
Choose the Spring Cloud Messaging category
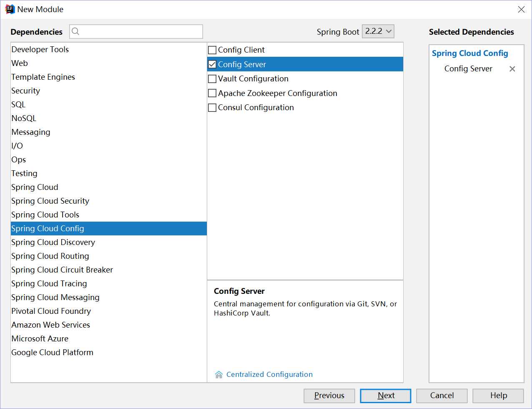click(x=109, y=297)
